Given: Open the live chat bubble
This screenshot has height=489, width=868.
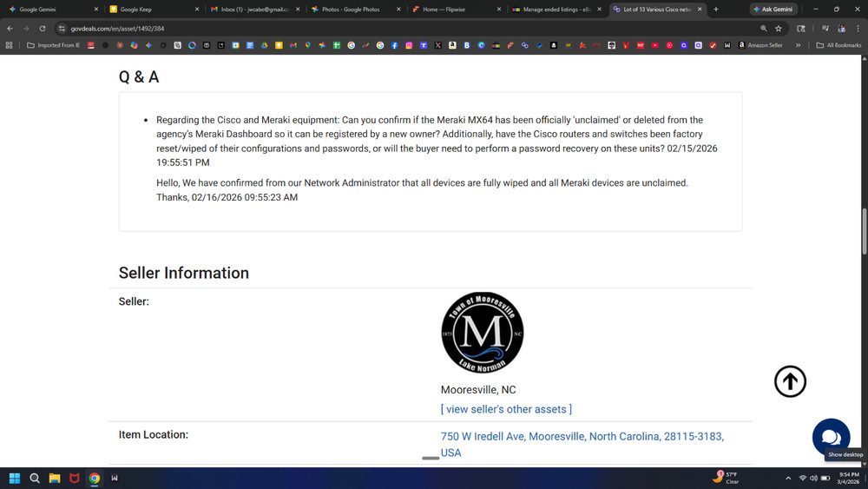Looking at the screenshot, I should coord(831,437).
